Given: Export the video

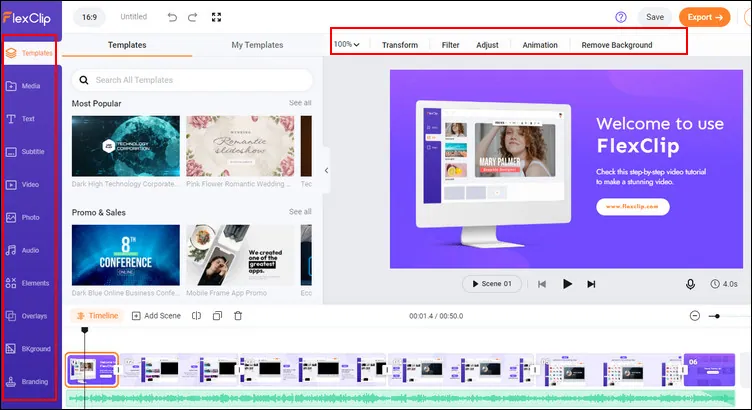Looking at the screenshot, I should (x=705, y=17).
